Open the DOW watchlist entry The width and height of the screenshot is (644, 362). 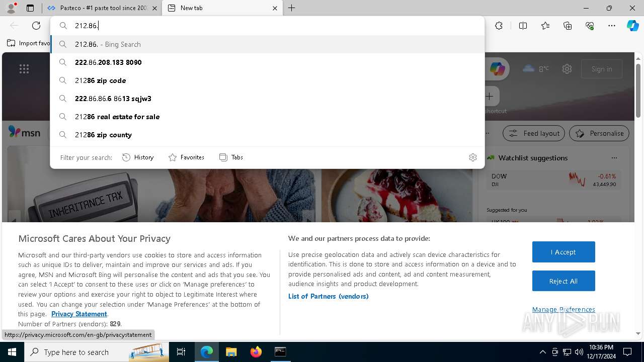[553, 180]
